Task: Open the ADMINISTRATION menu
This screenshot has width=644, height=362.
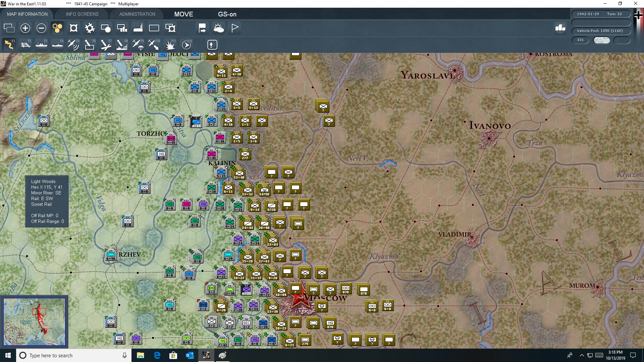Action: point(137,14)
